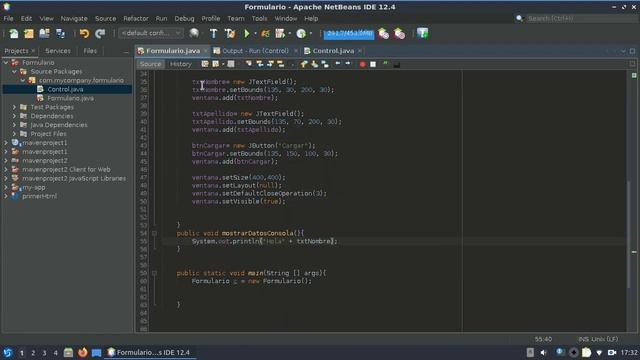Select mavenproject2 Client for Web project
Screen dimensions: 640x360
pos(66,169)
